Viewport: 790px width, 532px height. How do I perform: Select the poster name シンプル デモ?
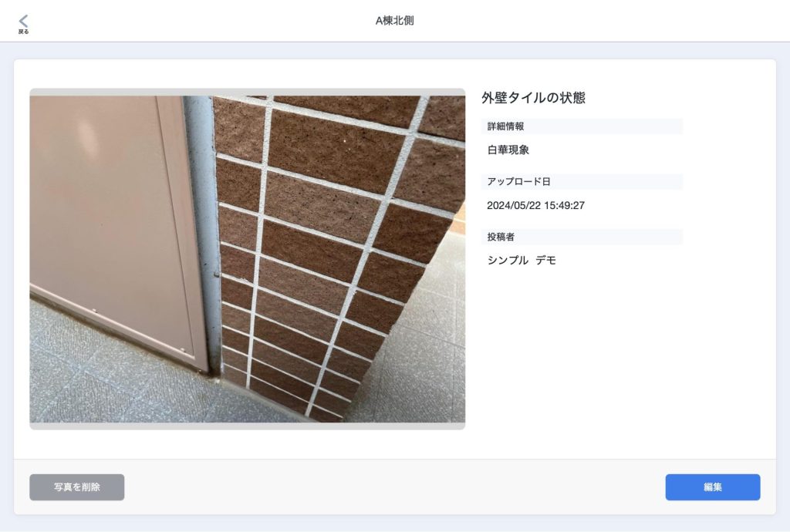pos(522,260)
